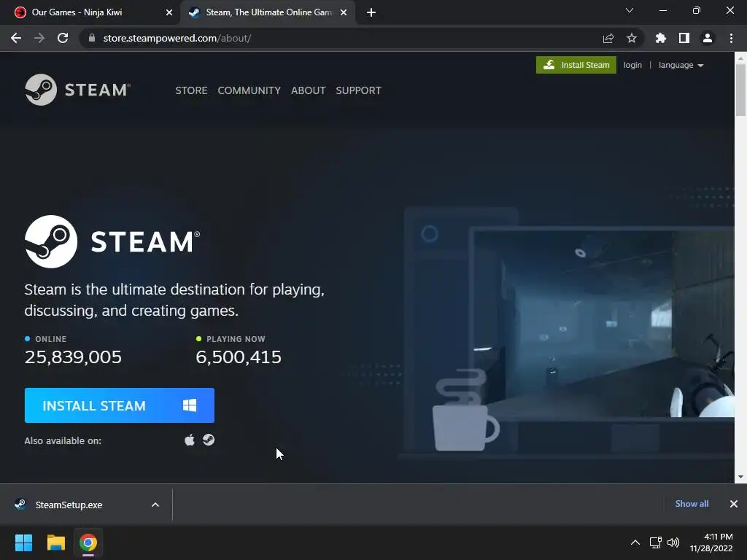Open the language dropdown
Screen dimensions: 747x560
pyautogui.click(x=681, y=65)
